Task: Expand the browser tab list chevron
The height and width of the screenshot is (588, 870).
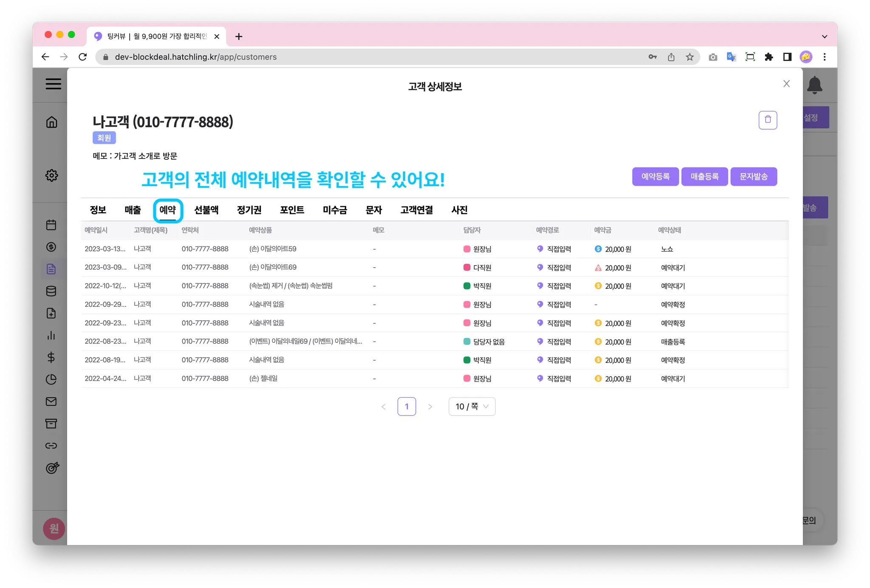Action: [x=824, y=37]
